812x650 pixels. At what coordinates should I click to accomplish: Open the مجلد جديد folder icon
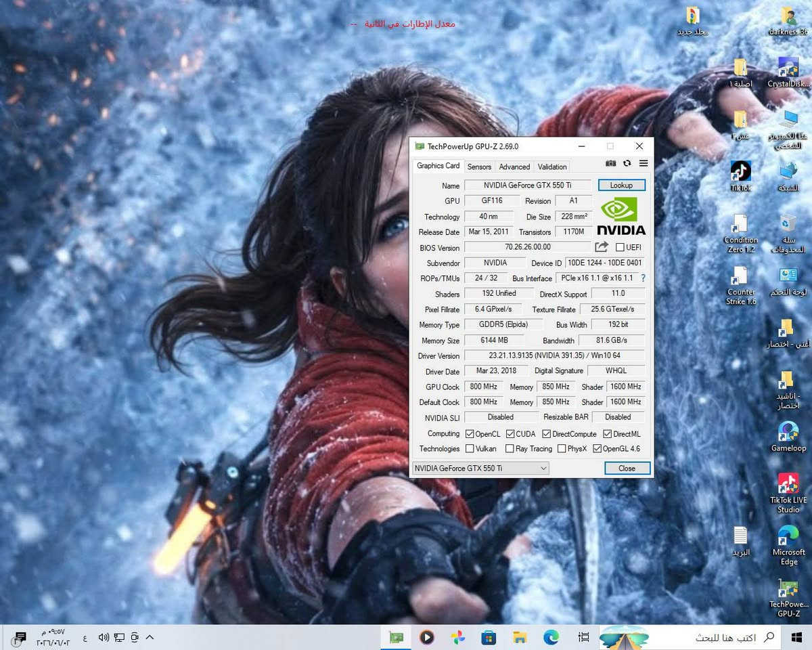[x=692, y=21]
